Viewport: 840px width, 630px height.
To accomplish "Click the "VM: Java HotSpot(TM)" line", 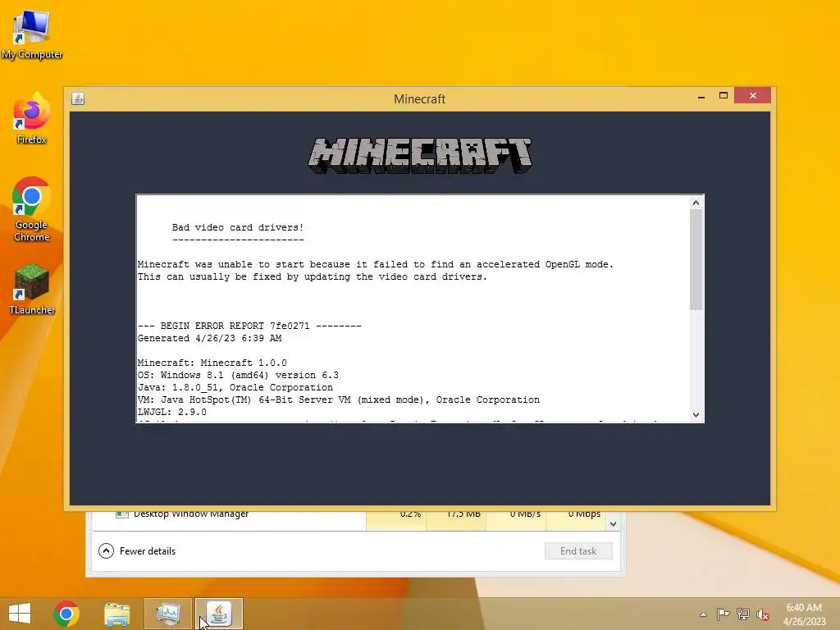I will 339,399.
